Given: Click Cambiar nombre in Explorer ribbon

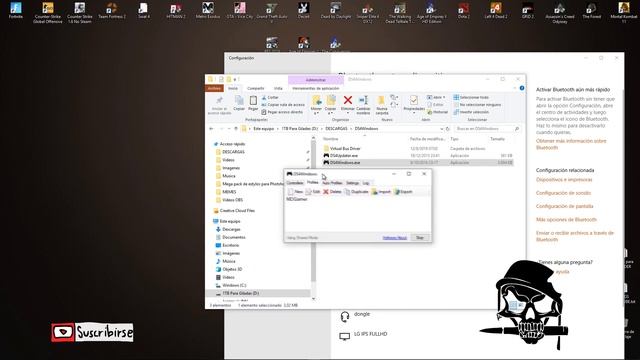Looking at the screenshot, I should 363,104.
